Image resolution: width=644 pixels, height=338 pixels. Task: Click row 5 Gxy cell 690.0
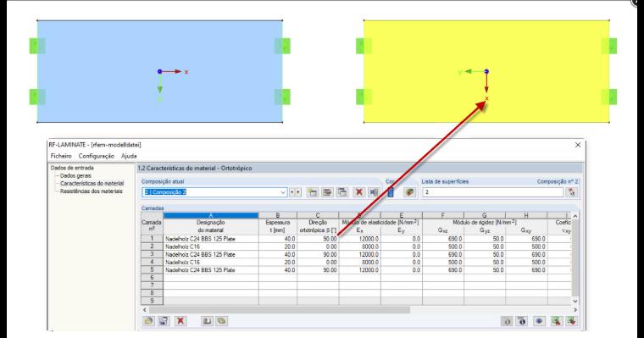tap(526, 270)
